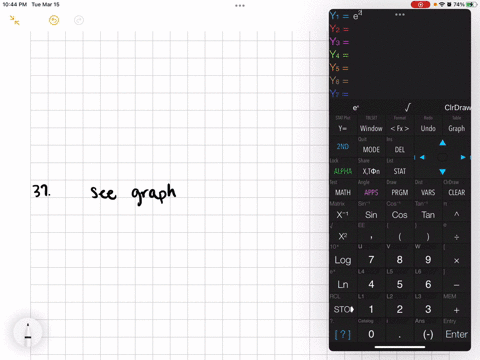Viewport: 480px width, 360px height.
Task: Toggle the ALPHA modifier key
Action: [x=343, y=171]
